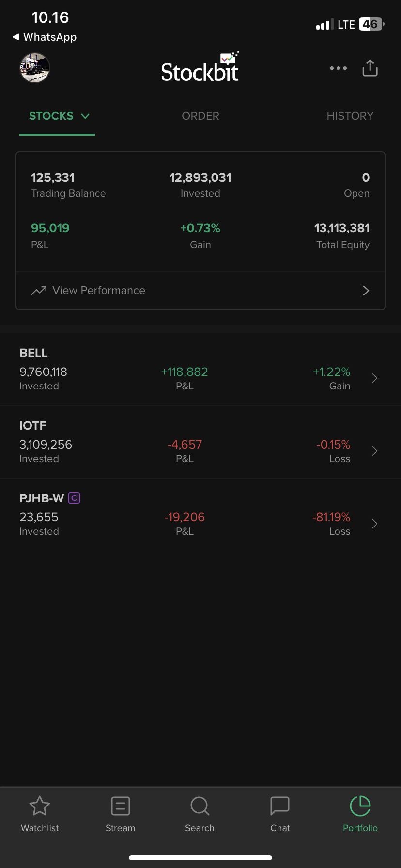Switch to the HISTORY tab
This screenshot has width=401, height=868.
(350, 116)
